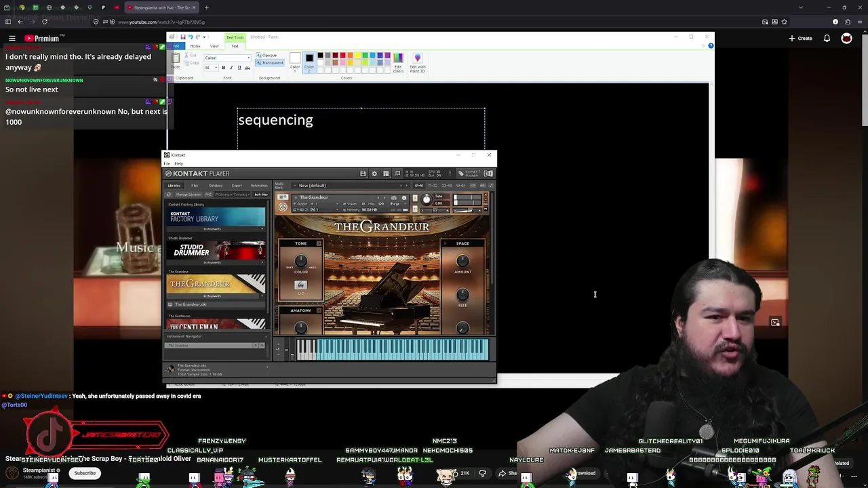Expand Anatomy panel arrow button
The width and height of the screenshot is (868, 488).
(x=319, y=310)
